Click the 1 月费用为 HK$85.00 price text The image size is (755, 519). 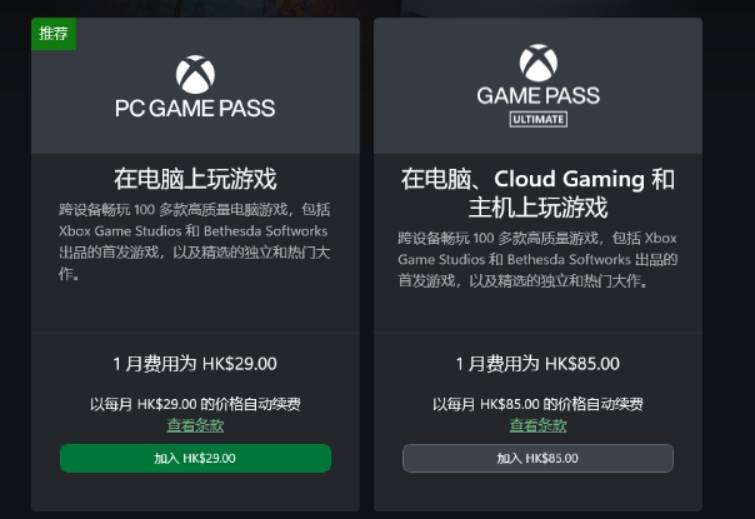point(538,364)
